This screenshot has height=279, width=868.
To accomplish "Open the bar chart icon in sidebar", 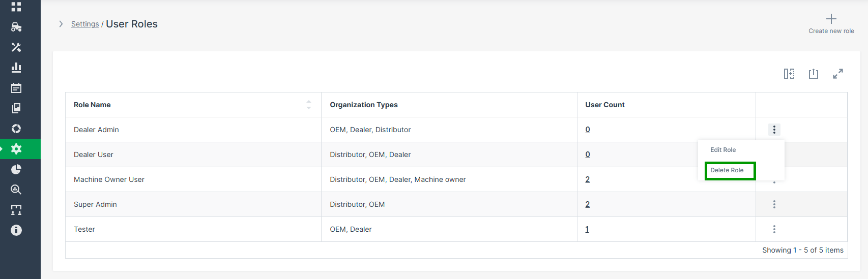I will [16, 68].
